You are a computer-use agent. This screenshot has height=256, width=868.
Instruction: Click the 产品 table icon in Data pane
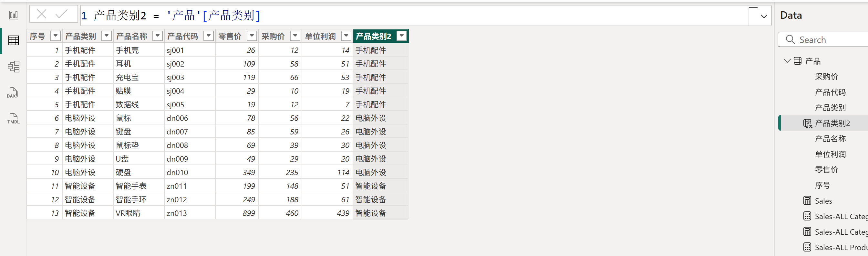tap(798, 61)
